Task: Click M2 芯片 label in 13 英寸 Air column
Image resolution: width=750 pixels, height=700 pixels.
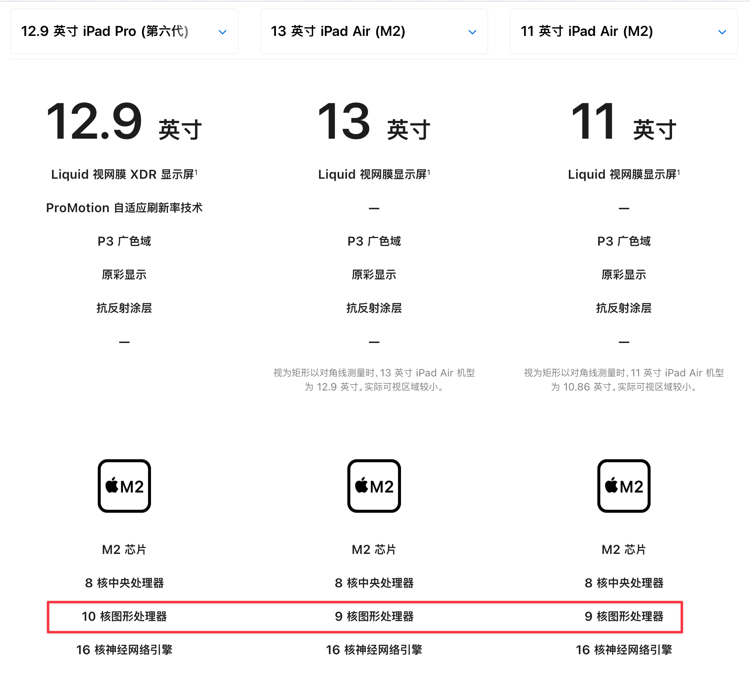Action: coord(374,549)
